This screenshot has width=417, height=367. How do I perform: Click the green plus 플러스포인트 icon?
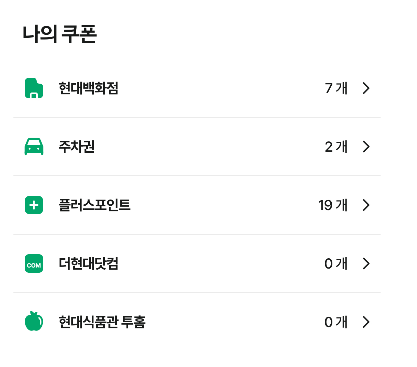click(34, 205)
